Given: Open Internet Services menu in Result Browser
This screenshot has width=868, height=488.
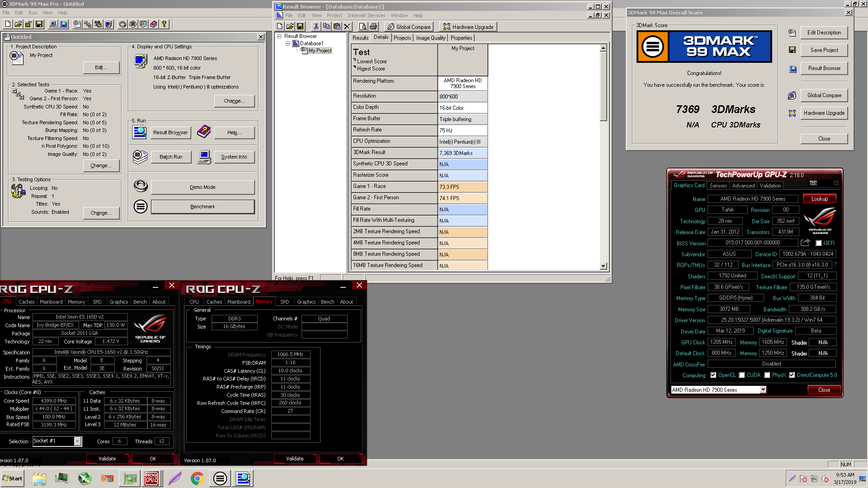Looking at the screenshot, I should tap(366, 15).
